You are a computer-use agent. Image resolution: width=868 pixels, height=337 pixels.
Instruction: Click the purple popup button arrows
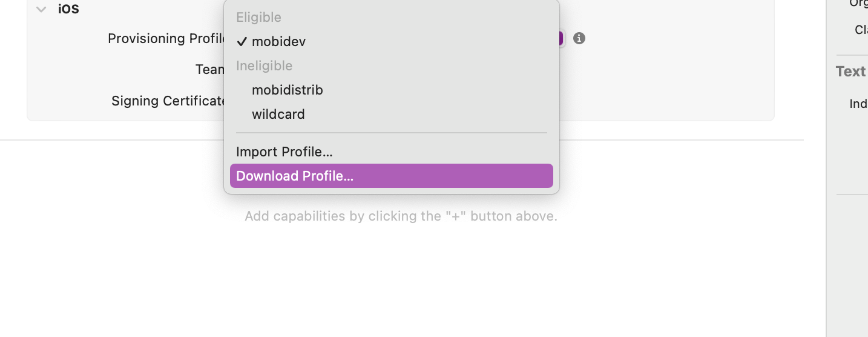[560, 38]
